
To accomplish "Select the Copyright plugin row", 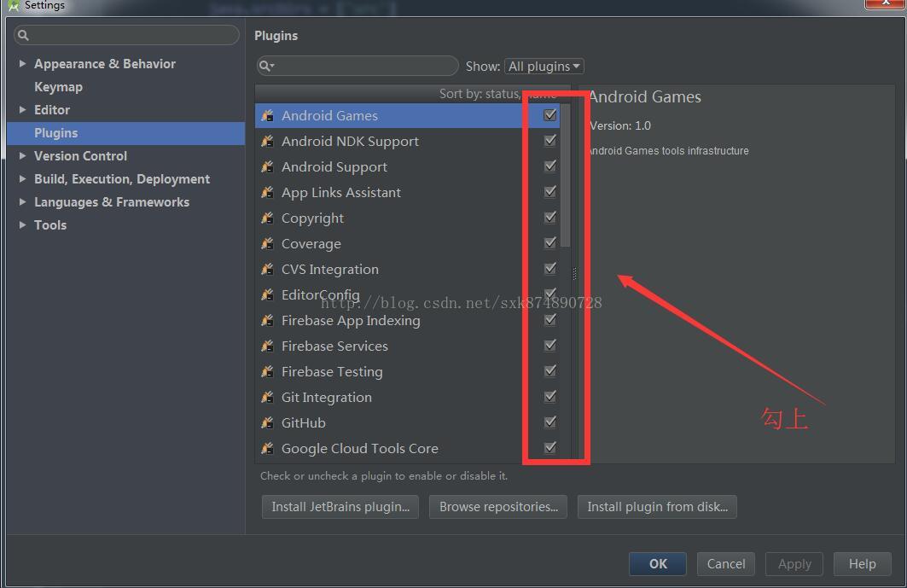I will 407,218.
